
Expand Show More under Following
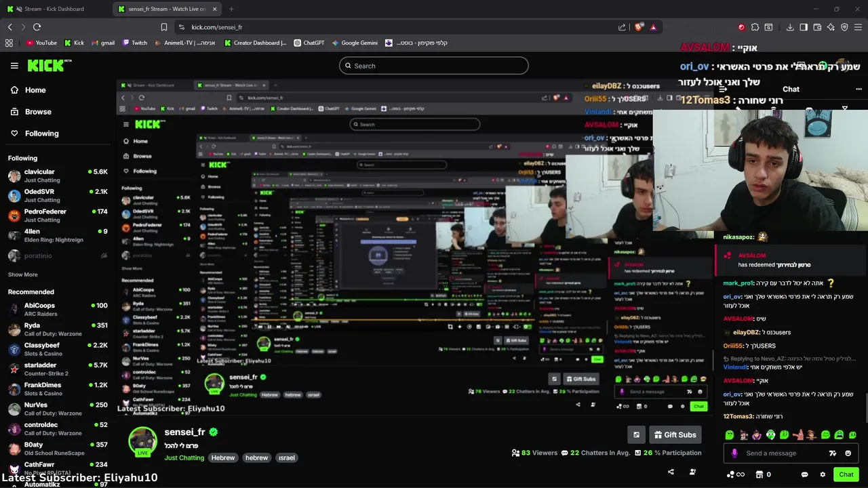(x=22, y=274)
